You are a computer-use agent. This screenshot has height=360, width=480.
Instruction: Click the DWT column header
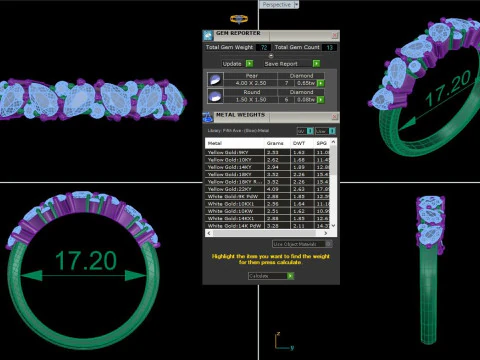(x=302, y=143)
